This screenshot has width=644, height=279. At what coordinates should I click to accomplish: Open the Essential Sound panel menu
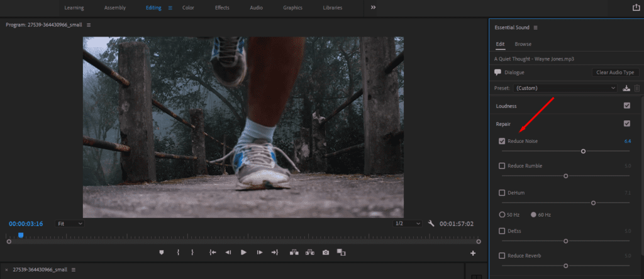click(535, 28)
